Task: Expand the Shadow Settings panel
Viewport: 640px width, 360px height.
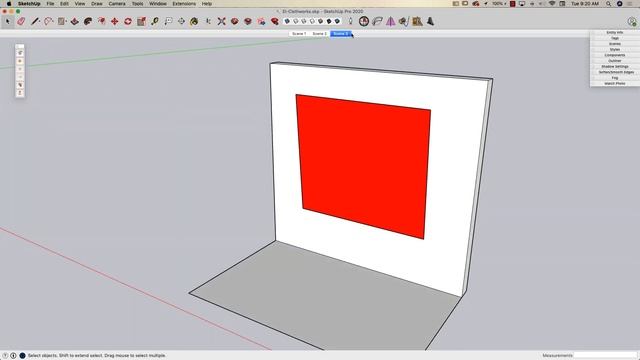Action: (615, 67)
